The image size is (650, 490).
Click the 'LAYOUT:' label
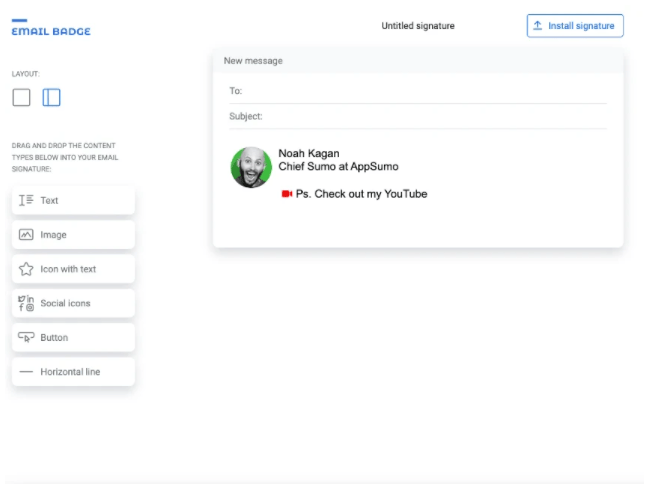coord(25,74)
